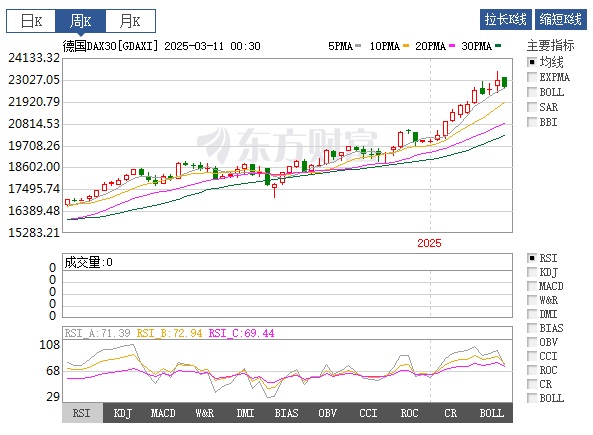Select RSI in the right sub-indicator list
Viewport: 593px width, 435px height.
[x=532, y=258]
